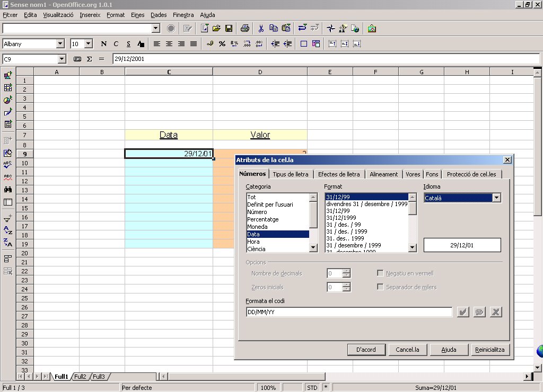Image resolution: width=543 pixels, height=392 pixels.
Task: Click the percent number format icon
Action: pyautogui.click(x=222, y=44)
